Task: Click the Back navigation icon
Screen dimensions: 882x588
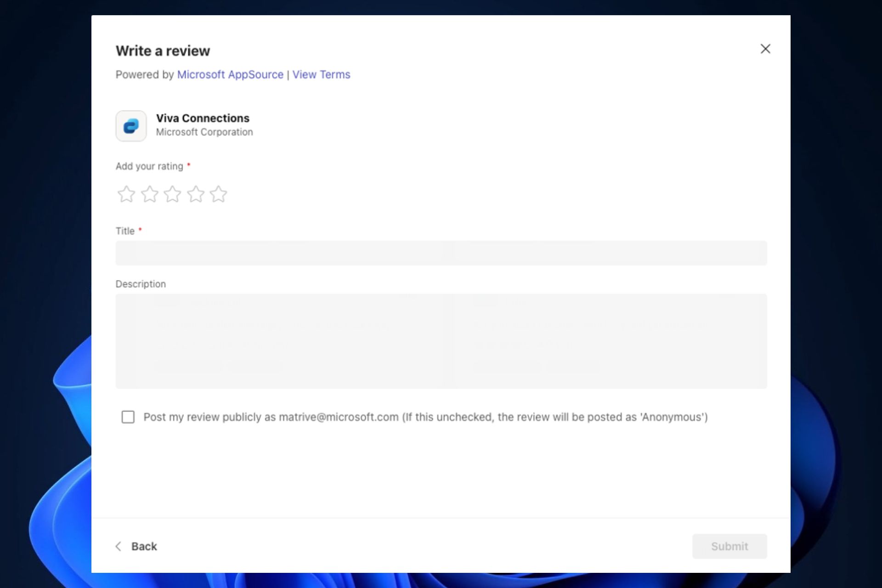Action: 118,546
